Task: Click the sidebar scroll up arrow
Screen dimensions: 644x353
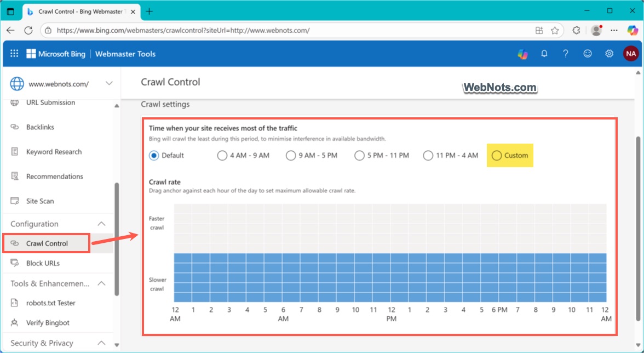Action: point(117,106)
